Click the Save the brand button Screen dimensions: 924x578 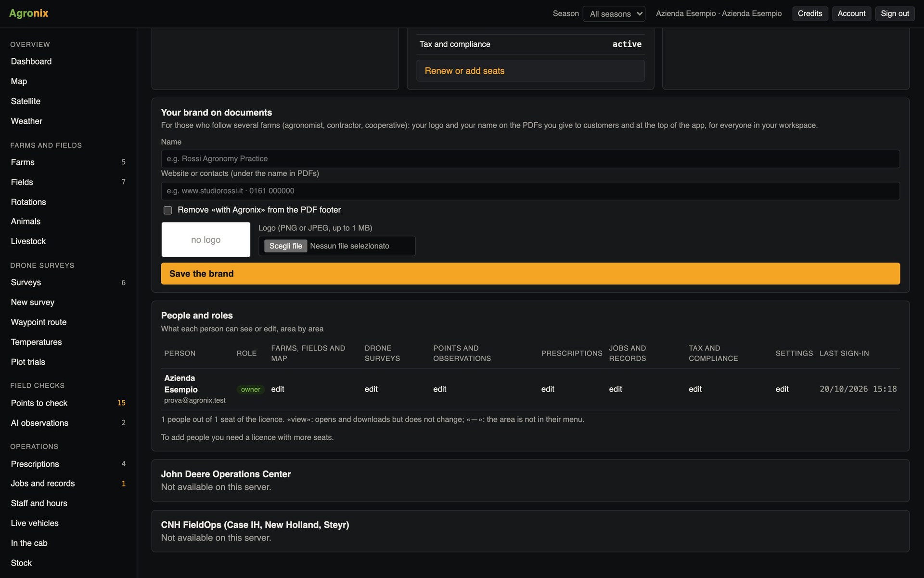pos(530,274)
